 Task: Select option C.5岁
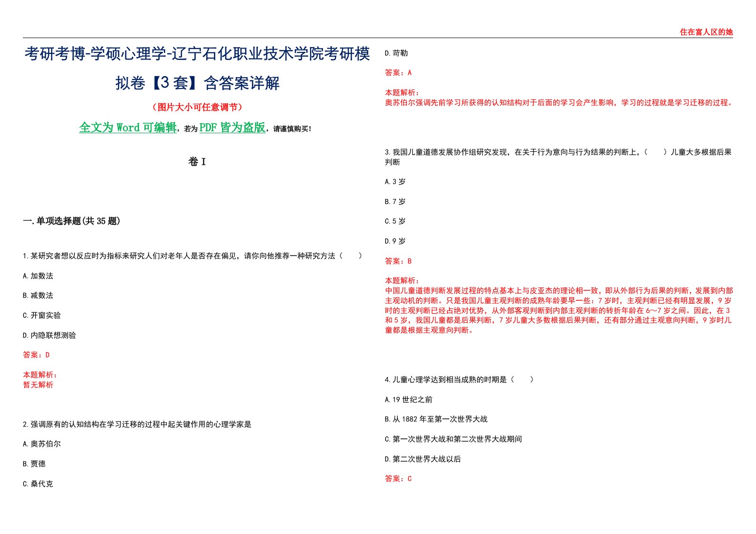(x=395, y=221)
